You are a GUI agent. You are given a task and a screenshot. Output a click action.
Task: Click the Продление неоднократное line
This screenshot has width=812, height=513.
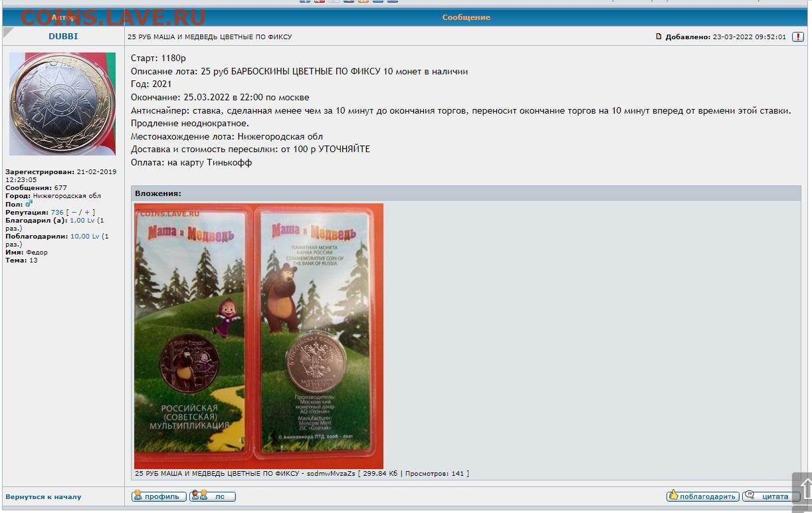(190, 124)
